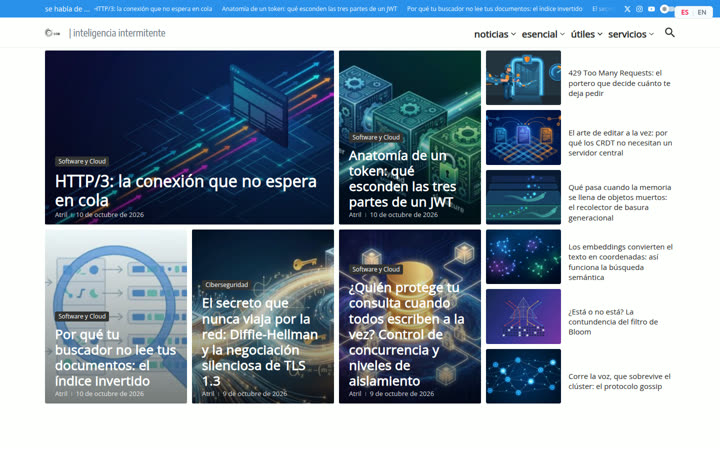Image resolution: width=720 pixels, height=450 pixels.
Task: Click Software y Cloud tag on índice invertido card
Action: 82,316
